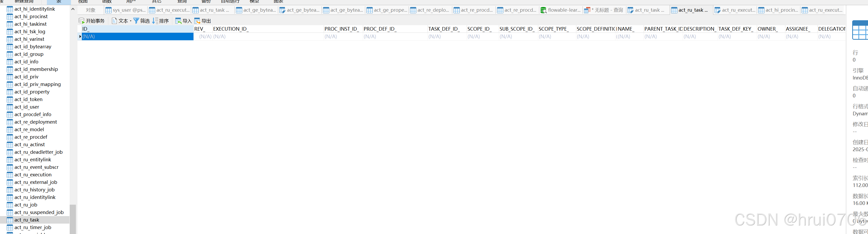The width and height of the screenshot is (868, 234).
Task: Click the green database icon on flowable-lear tab
Action: (x=543, y=10)
